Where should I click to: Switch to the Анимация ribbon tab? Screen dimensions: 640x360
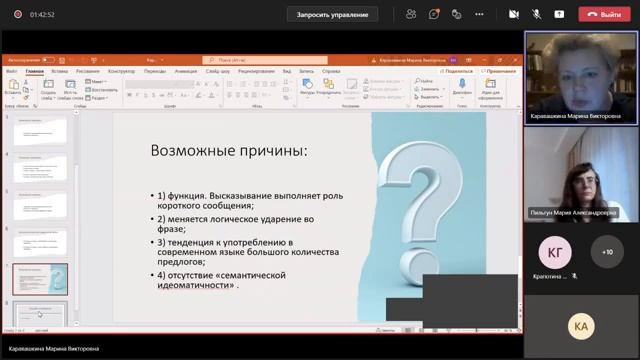(x=186, y=71)
